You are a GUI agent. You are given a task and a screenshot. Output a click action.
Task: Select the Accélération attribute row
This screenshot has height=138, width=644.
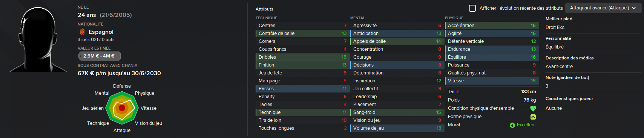(492, 26)
